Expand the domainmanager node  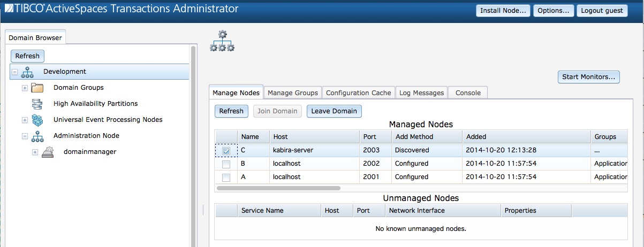[x=35, y=152]
